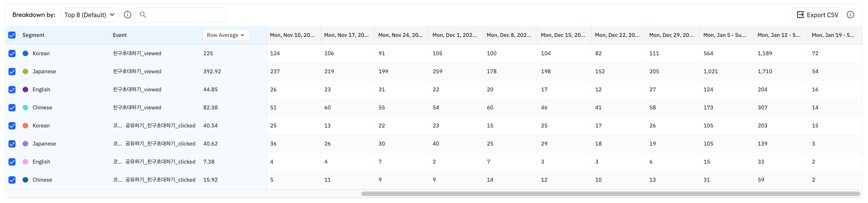Click the blue color dot for the Korean viewed row
Image resolution: width=868 pixels, height=203 pixels.
[x=25, y=53]
